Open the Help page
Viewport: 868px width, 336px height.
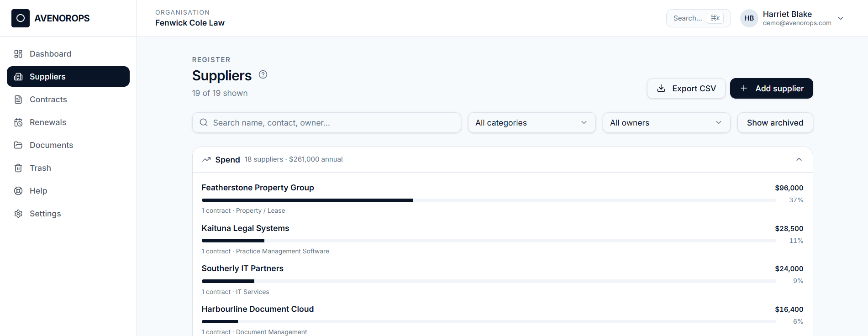(x=68, y=191)
